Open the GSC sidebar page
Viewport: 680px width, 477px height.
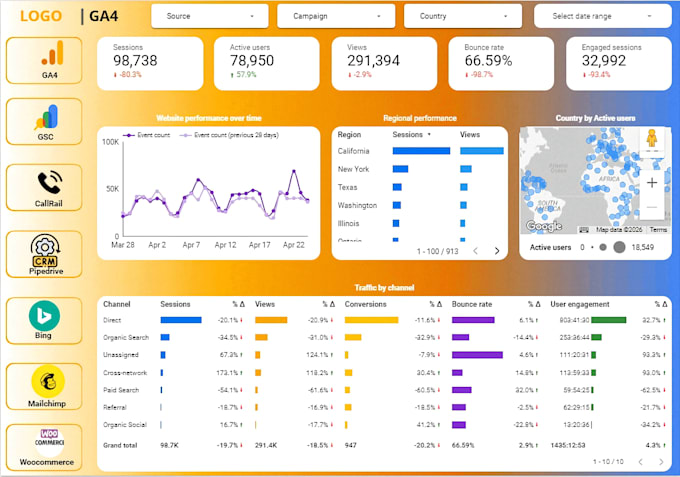(x=44, y=121)
